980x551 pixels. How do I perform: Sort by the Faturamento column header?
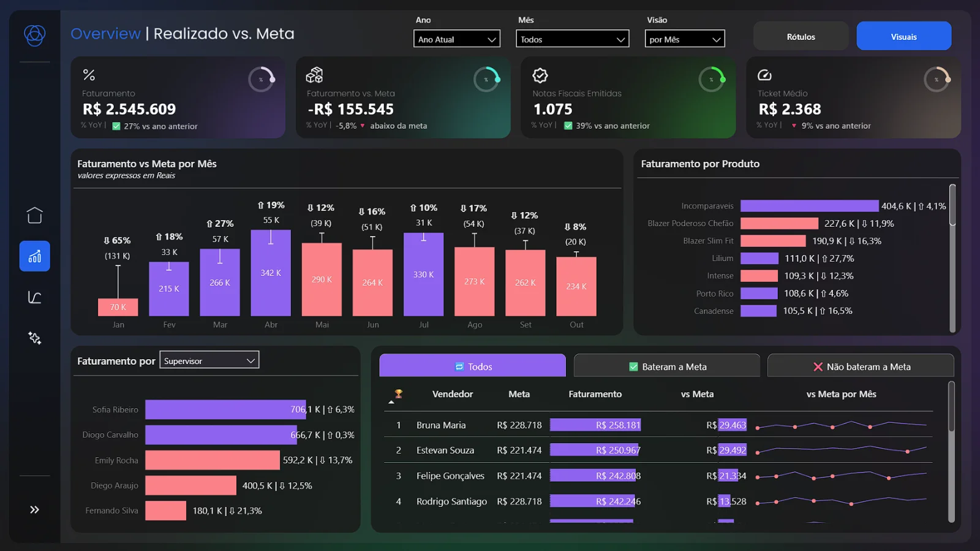point(595,394)
